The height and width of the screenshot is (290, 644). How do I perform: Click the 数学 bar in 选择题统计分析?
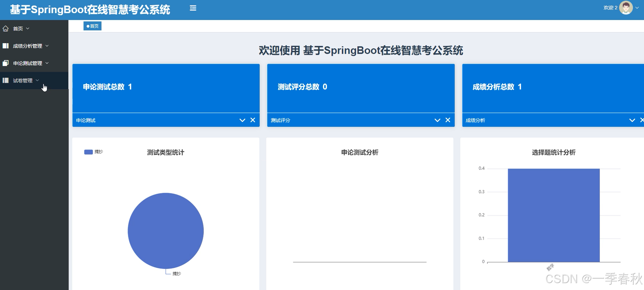tap(554, 215)
